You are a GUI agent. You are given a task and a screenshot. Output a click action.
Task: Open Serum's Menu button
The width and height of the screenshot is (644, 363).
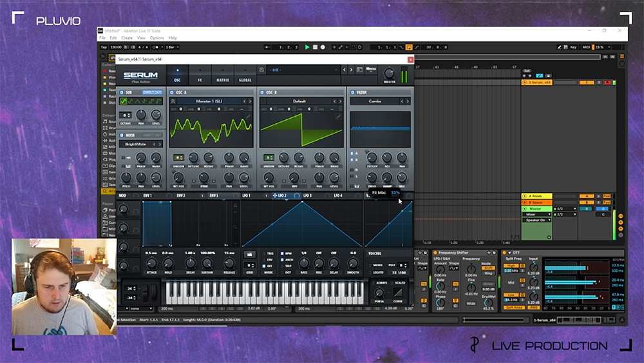pos(371,70)
